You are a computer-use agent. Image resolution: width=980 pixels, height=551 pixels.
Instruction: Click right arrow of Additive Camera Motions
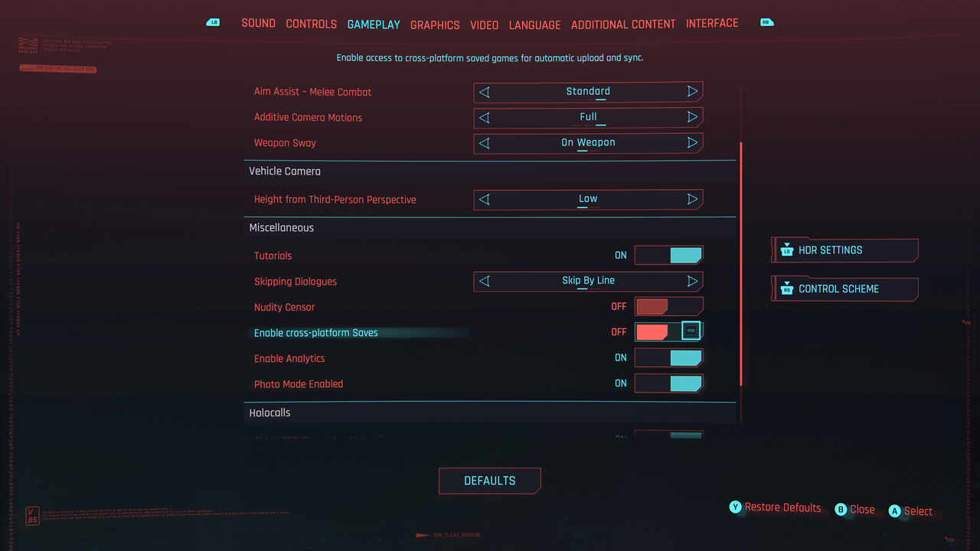click(692, 117)
